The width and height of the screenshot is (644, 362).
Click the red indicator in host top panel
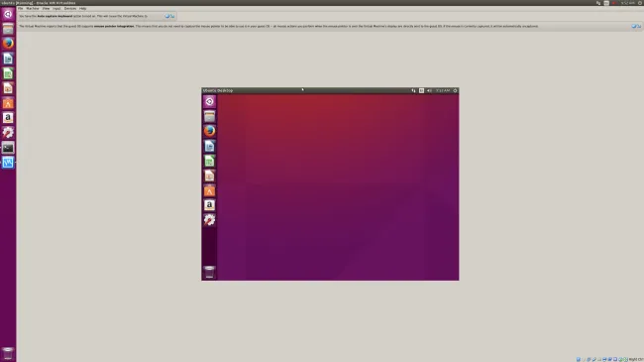(x=614, y=3)
